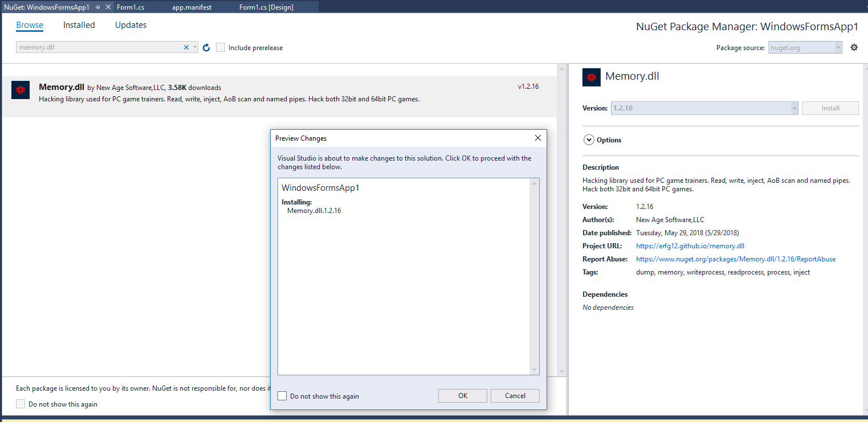Click the v1.2.16 version label in results

click(x=528, y=87)
